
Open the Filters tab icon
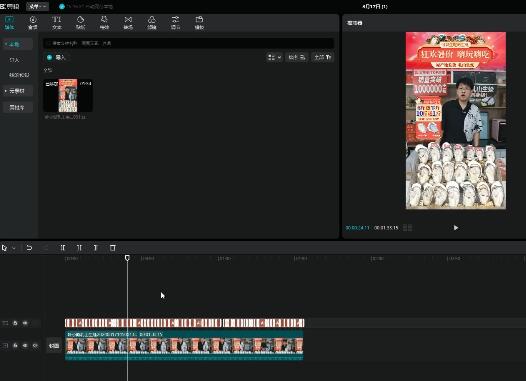pyautogui.click(x=152, y=22)
